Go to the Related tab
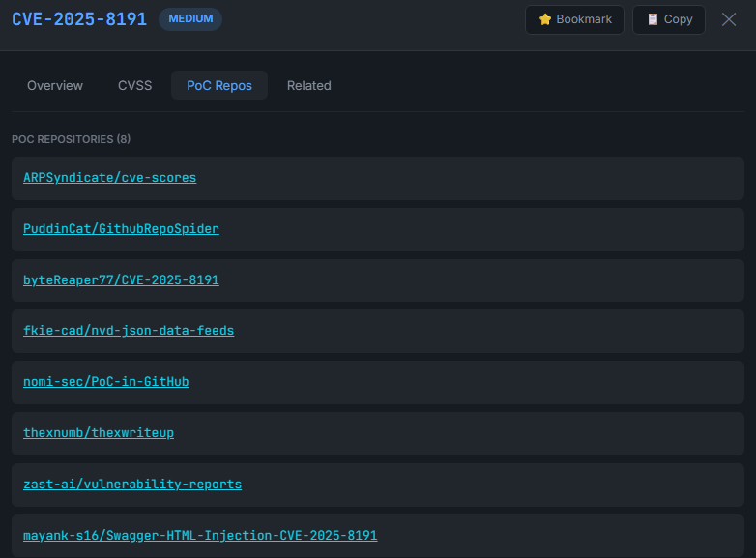Screen dimensions: 756x558 point(309,85)
